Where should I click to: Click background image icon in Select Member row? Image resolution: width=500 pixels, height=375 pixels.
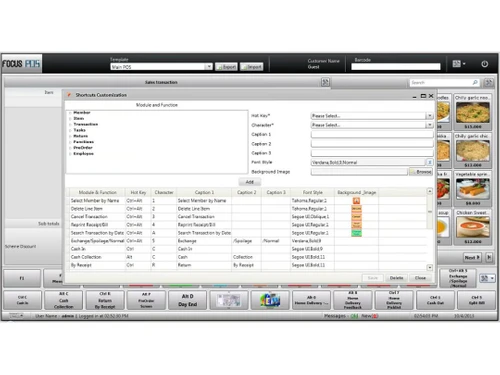tap(356, 201)
